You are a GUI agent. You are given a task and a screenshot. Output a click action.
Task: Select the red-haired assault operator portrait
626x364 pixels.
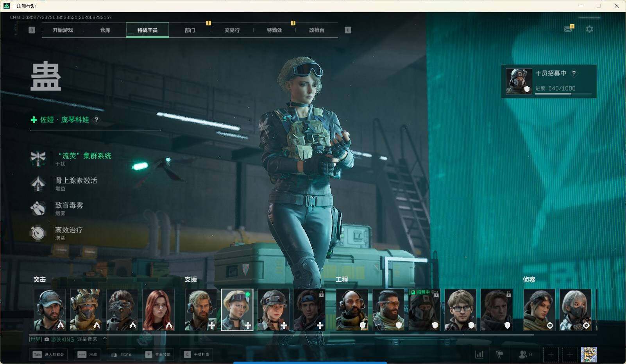158,310
